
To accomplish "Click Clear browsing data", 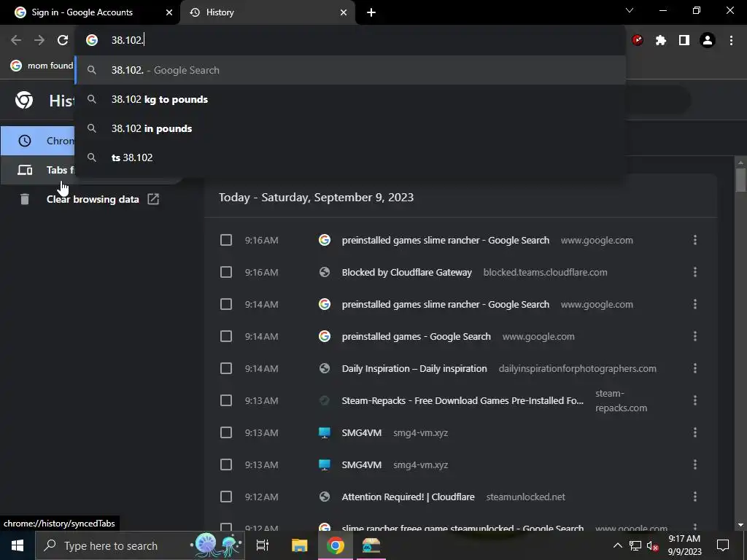I will [x=93, y=199].
